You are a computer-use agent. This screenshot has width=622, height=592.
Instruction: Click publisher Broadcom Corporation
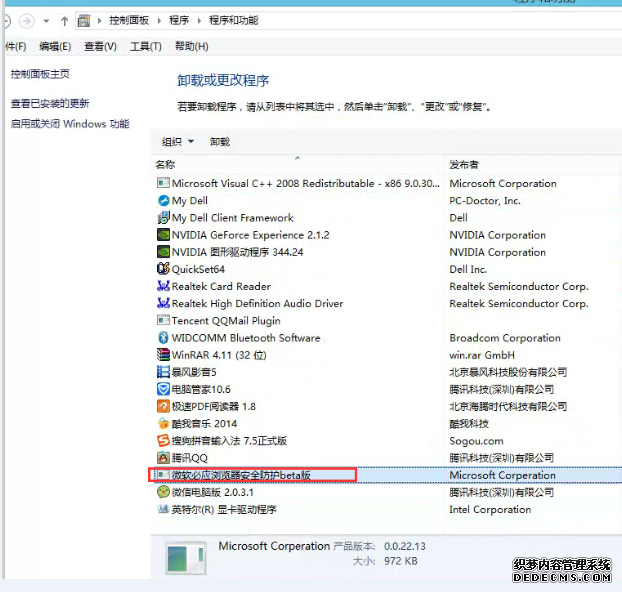pyautogui.click(x=505, y=338)
